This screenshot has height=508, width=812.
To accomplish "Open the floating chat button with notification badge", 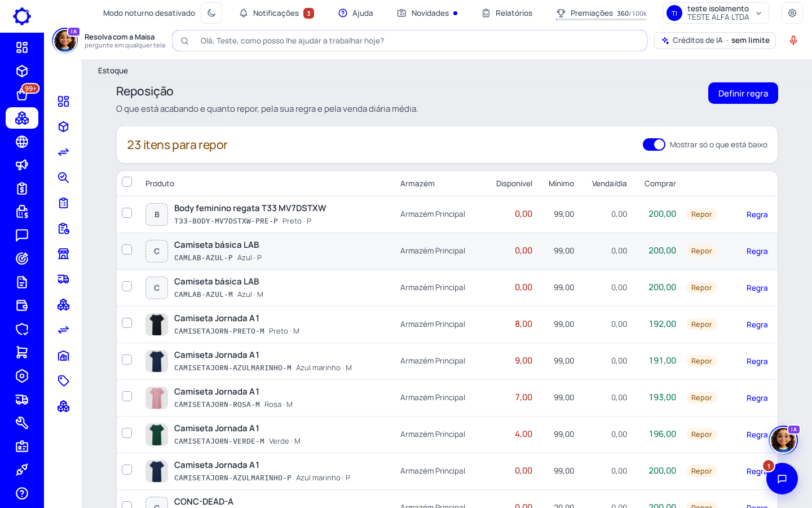I will (x=782, y=479).
